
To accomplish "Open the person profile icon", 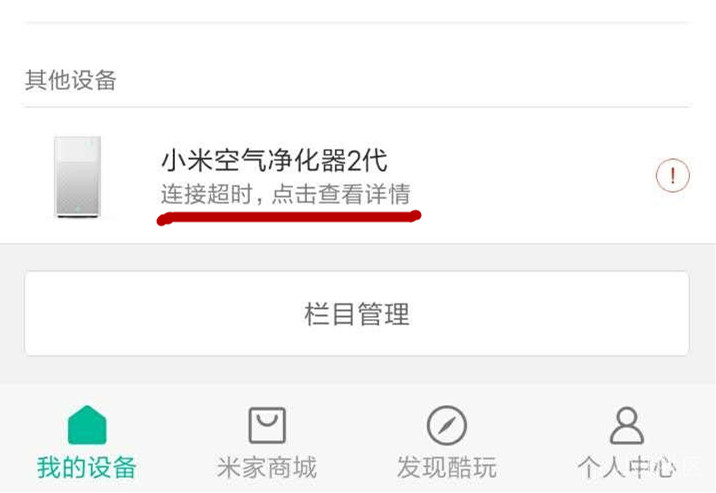I will click(626, 425).
